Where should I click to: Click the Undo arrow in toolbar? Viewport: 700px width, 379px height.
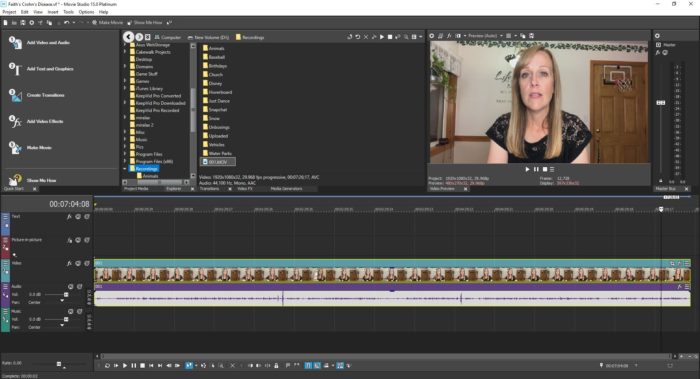click(x=67, y=22)
